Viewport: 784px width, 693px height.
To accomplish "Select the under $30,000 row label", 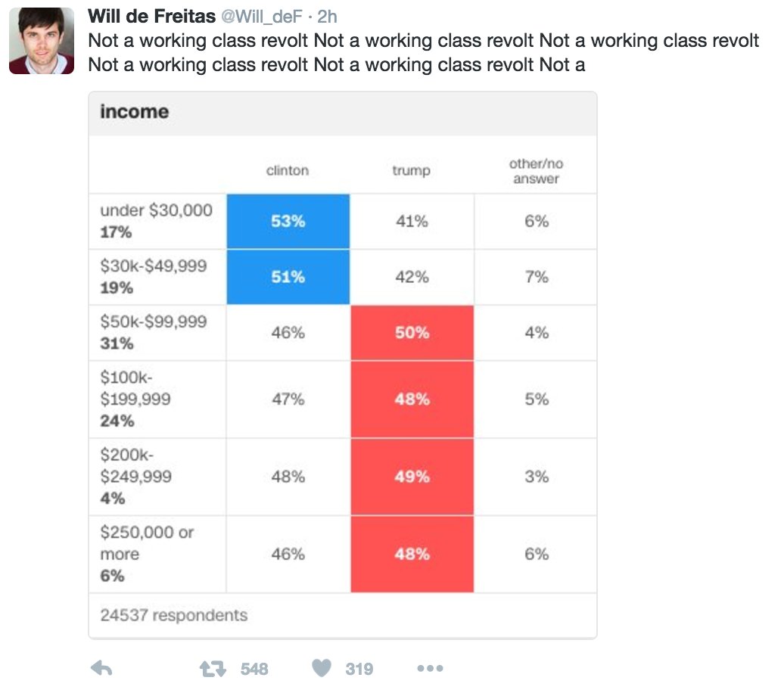I will (x=157, y=211).
